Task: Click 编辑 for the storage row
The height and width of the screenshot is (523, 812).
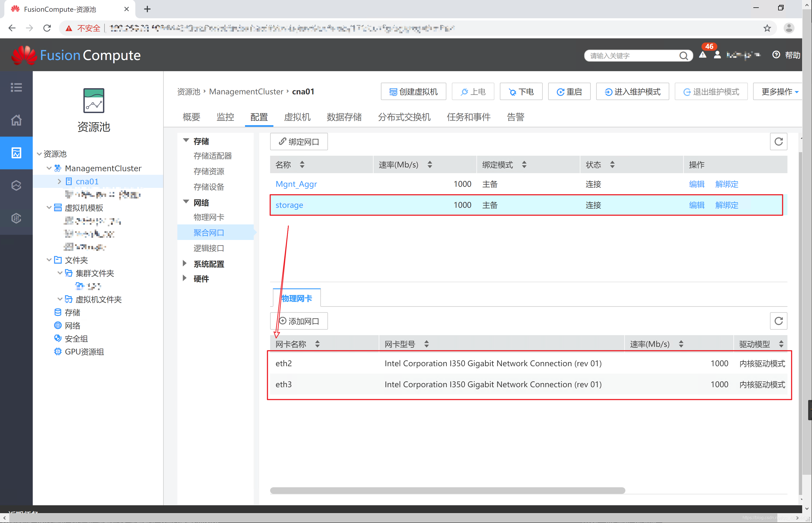Action: [x=697, y=205]
